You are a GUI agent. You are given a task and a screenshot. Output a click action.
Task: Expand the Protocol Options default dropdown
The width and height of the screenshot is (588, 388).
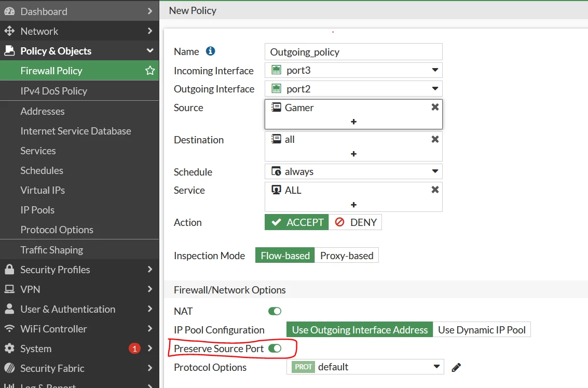(365, 367)
